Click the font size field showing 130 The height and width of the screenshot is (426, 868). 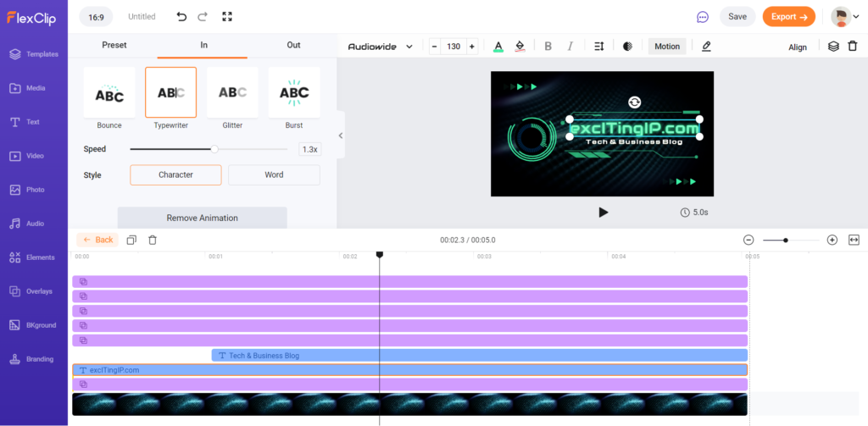click(453, 47)
